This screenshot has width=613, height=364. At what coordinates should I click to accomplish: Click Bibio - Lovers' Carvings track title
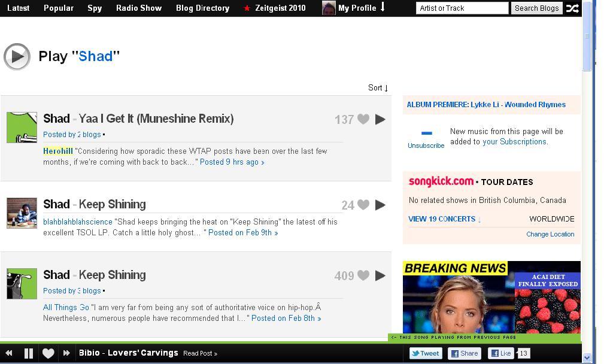128,353
